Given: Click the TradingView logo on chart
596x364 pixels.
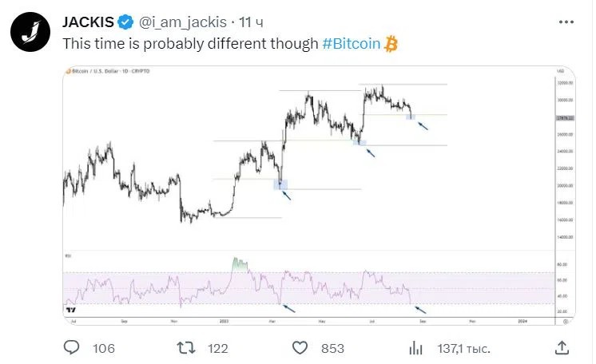Looking at the screenshot, I should point(70,309).
